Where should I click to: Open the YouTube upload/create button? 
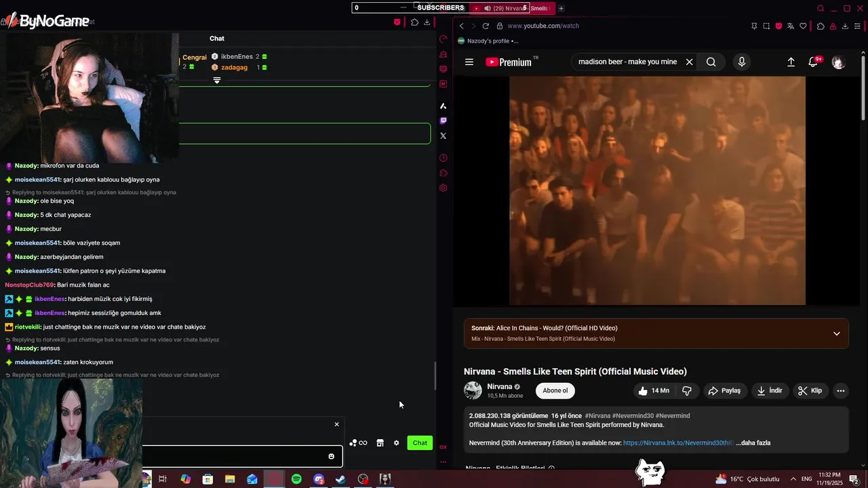(791, 62)
